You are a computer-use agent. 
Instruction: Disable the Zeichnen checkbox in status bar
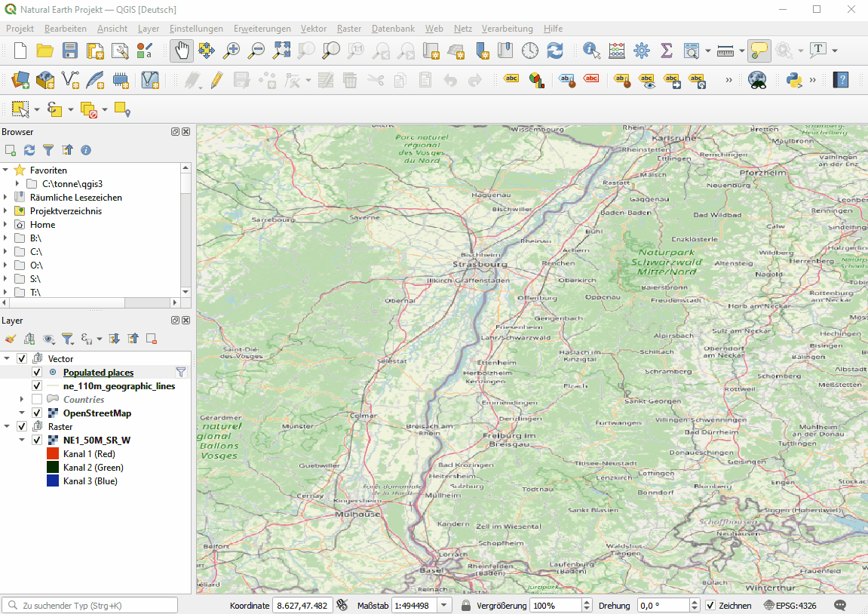pyautogui.click(x=710, y=605)
